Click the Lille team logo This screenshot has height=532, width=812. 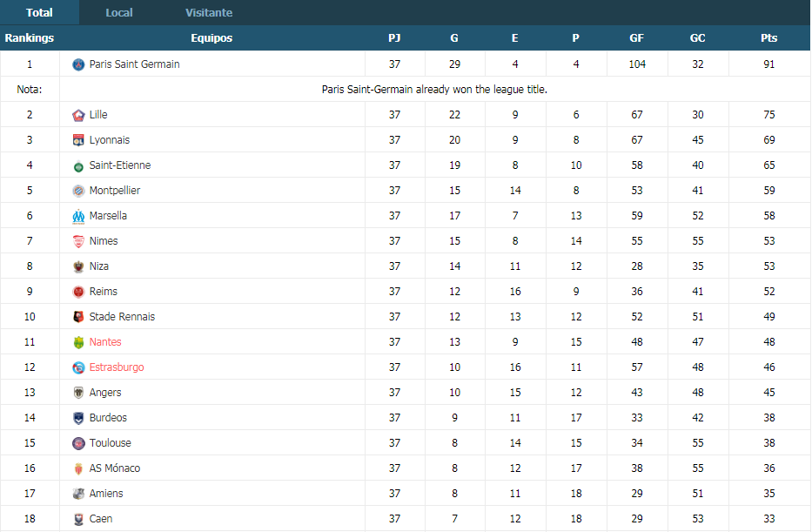point(78,115)
